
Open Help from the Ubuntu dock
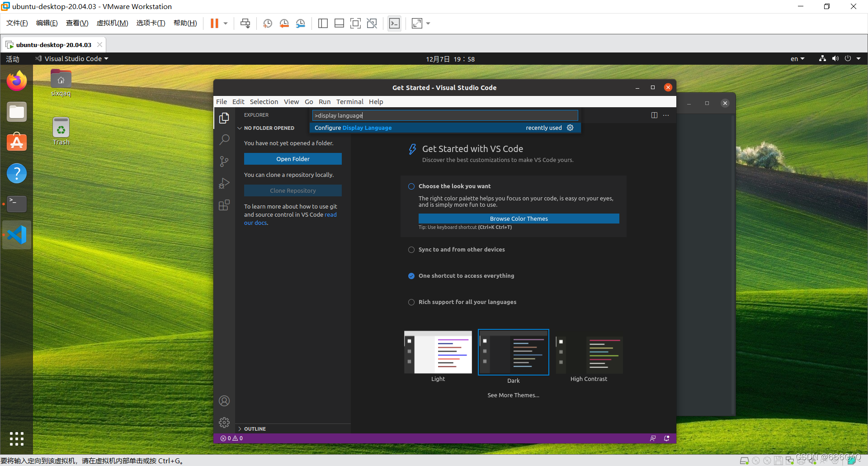pyautogui.click(x=17, y=173)
